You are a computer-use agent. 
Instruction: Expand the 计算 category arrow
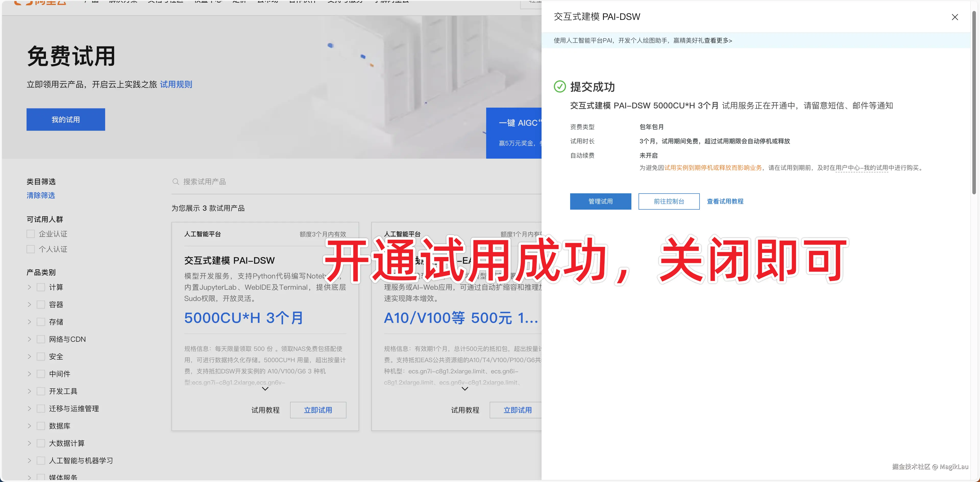pos(29,287)
